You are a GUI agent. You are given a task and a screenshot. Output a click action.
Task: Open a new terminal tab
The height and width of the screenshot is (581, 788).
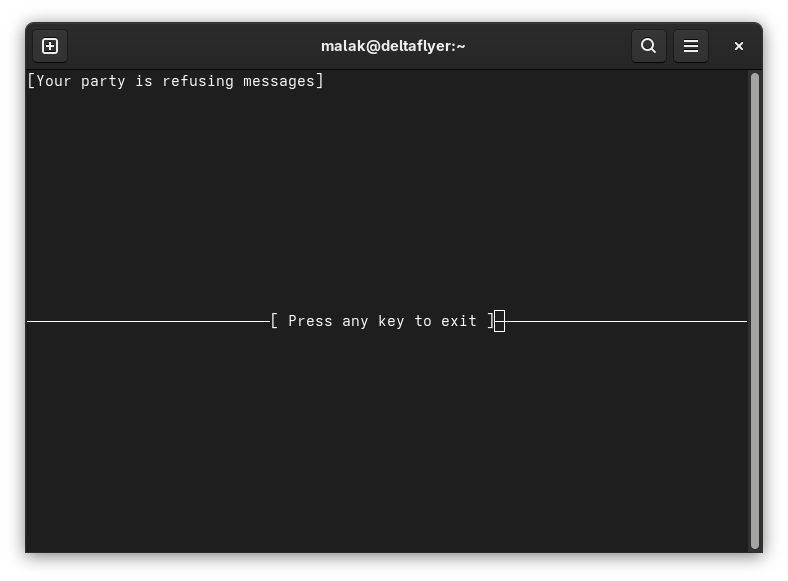click(x=50, y=46)
